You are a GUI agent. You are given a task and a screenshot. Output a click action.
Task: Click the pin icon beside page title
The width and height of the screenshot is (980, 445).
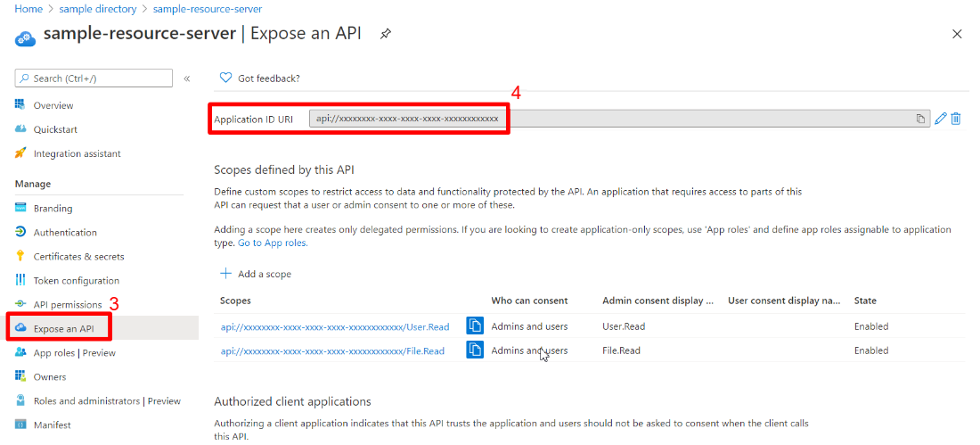386,34
